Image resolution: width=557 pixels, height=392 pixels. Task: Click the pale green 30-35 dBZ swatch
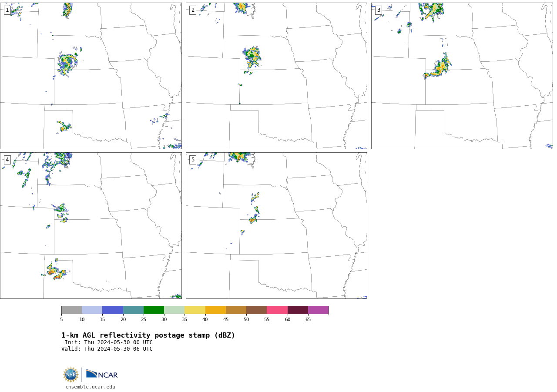point(174,310)
